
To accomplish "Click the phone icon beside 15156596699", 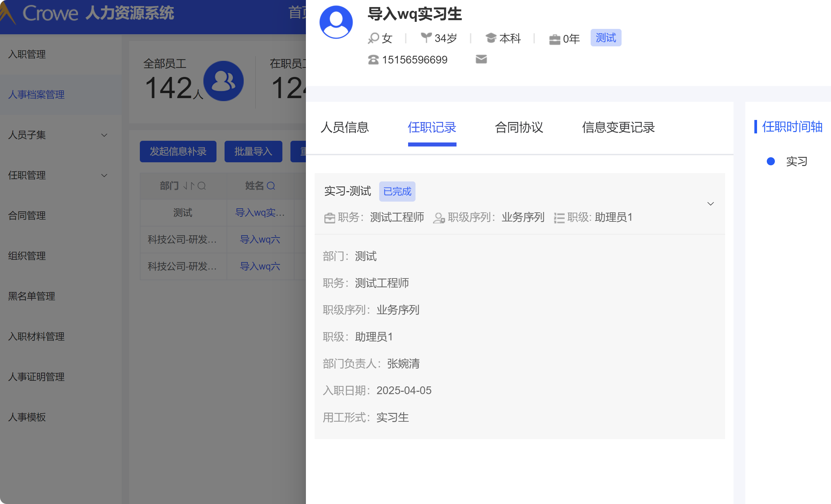I will coord(373,60).
